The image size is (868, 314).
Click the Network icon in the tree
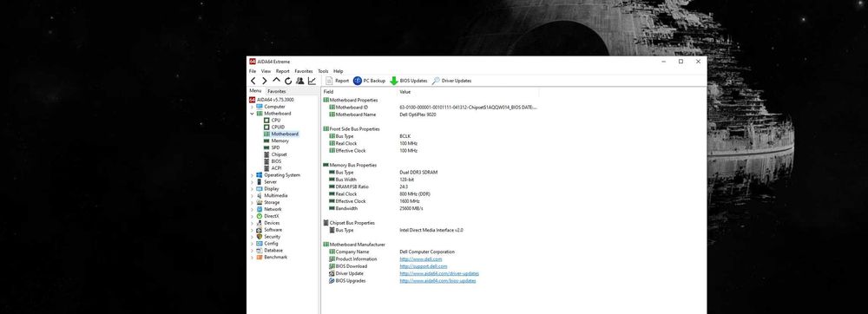coord(259,210)
